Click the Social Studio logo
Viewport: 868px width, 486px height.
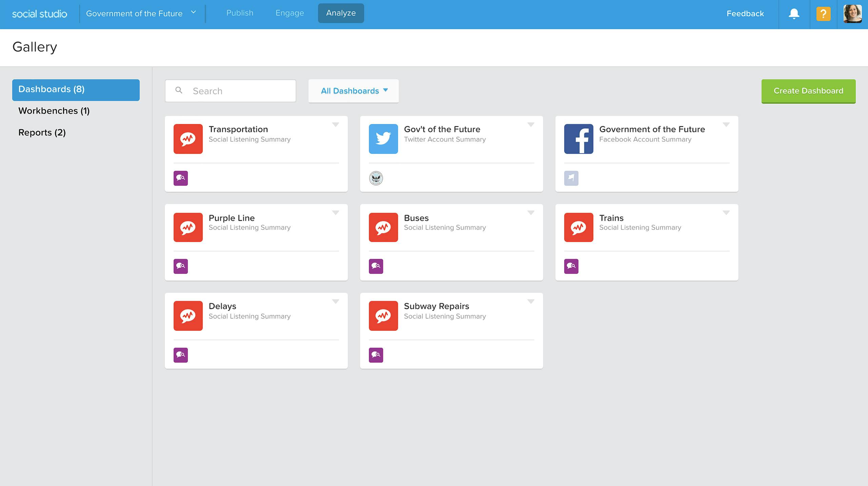pos(40,14)
